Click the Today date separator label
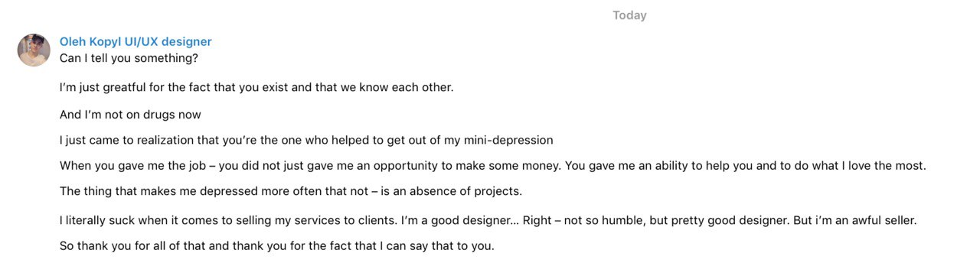Viewport: 980px width, 276px height. pos(629,15)
